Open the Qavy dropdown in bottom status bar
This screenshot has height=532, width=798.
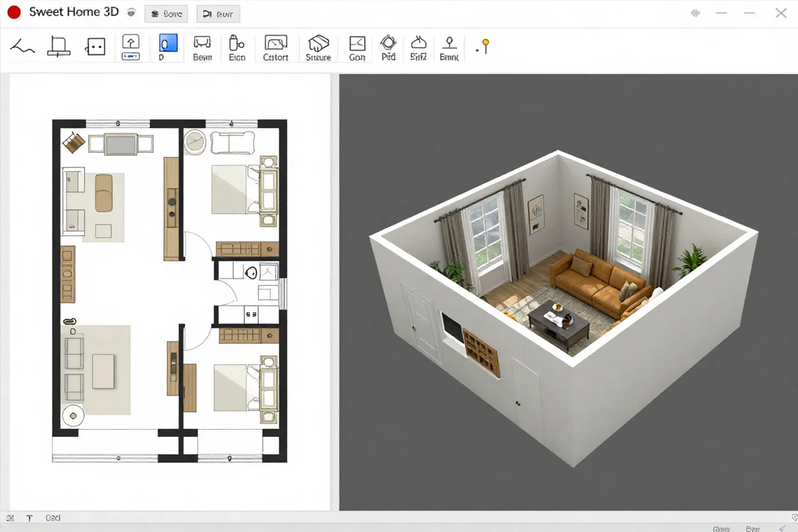coord(721,529)
